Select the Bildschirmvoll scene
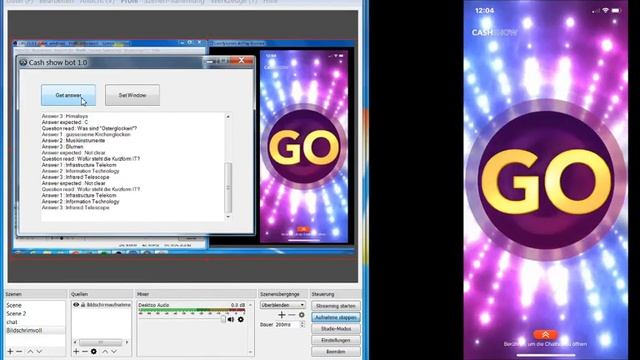Screen dimensions: 640x360 pyautogui.click(x=35, y=330)
